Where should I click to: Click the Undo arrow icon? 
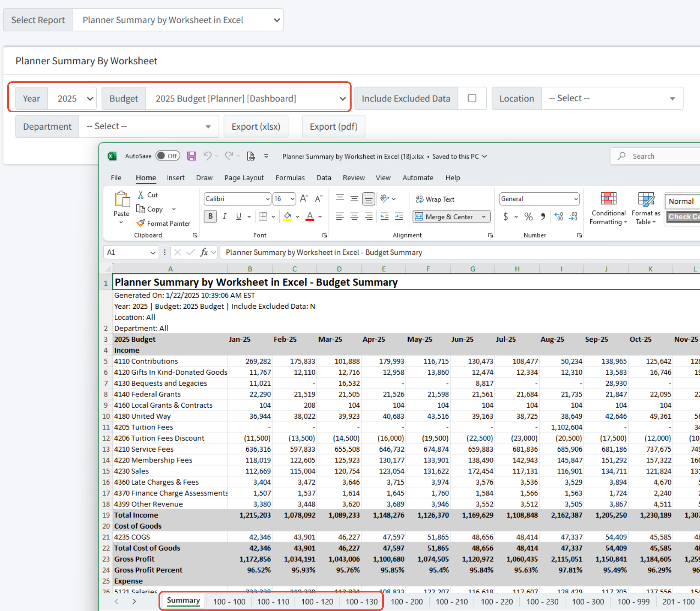(207, 156)
